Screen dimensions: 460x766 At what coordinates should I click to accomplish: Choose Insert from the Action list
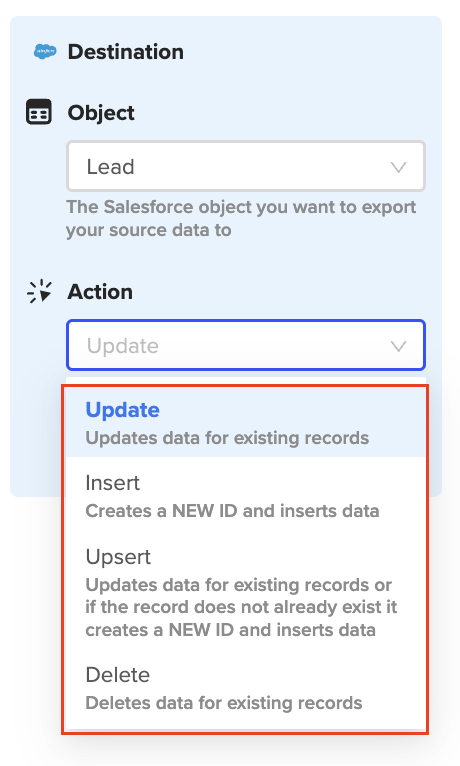246,495
